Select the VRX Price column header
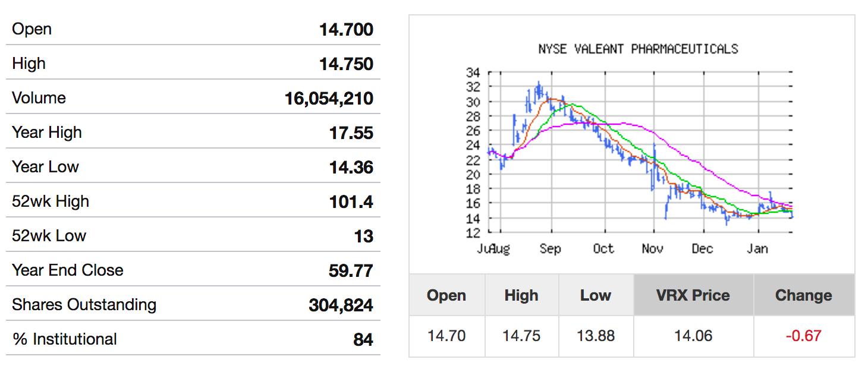The image size is (868, 369). tap(693, 295)
